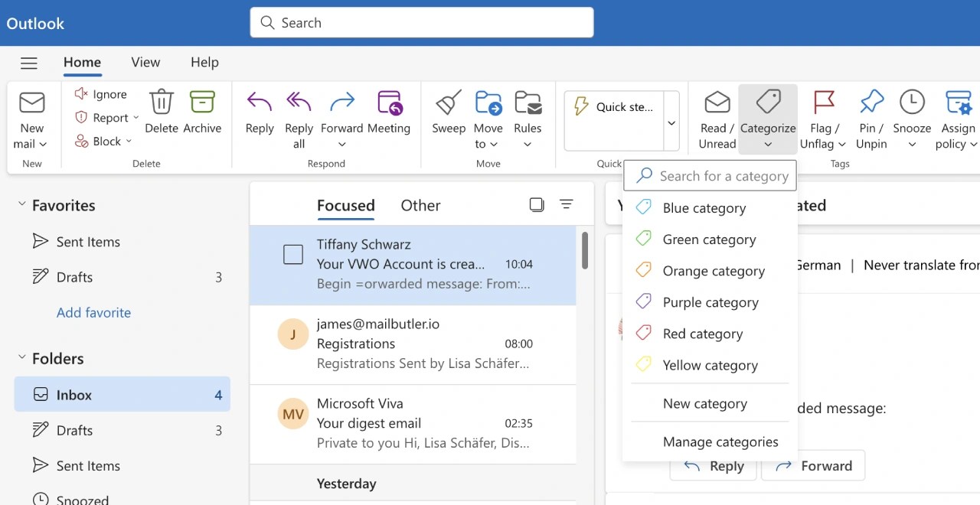The image size is (980, 505).
Task: Select the Sweep tool
Action: (x=448, y=115)
